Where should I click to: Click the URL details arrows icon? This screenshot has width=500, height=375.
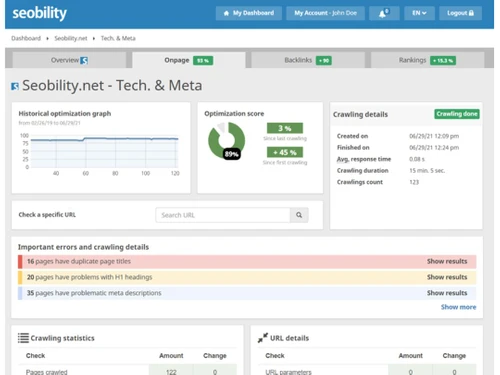click(263, 338)
